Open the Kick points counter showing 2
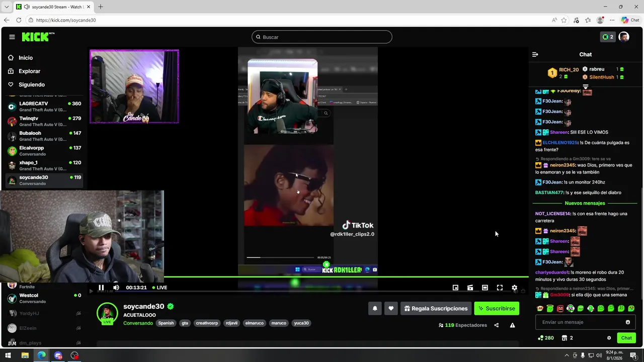This screenshot has width=644, height=362. (608, 37)
